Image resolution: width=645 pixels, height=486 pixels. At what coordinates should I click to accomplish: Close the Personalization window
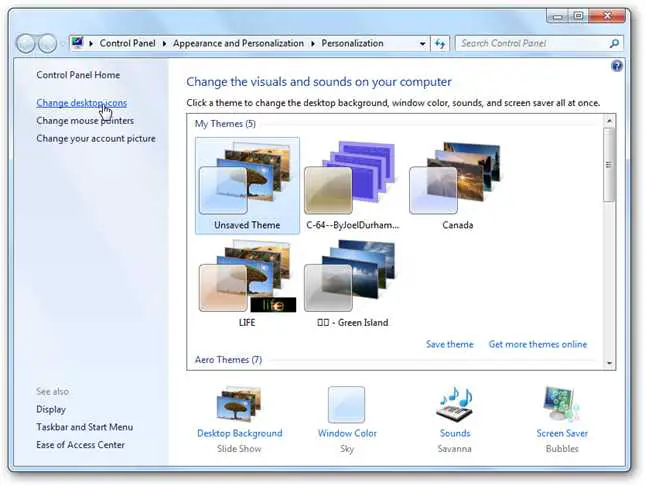pyautogui.click(x=608, y=16)
